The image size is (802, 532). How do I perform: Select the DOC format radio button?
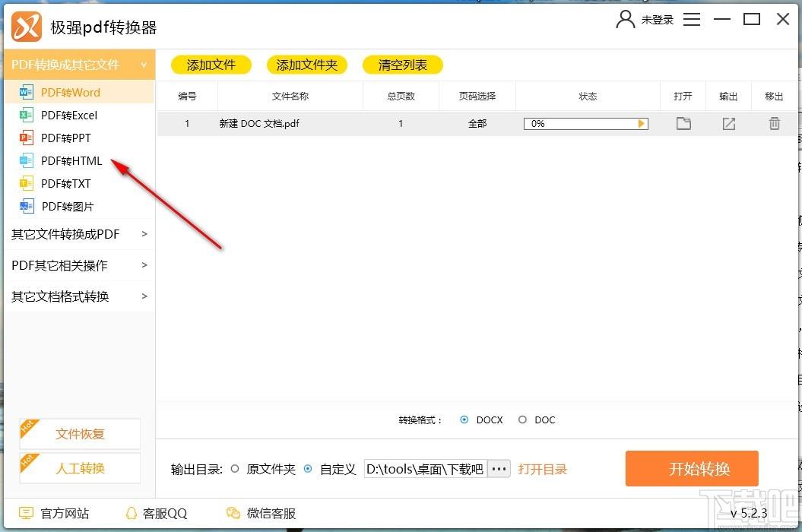pos(522,420)
